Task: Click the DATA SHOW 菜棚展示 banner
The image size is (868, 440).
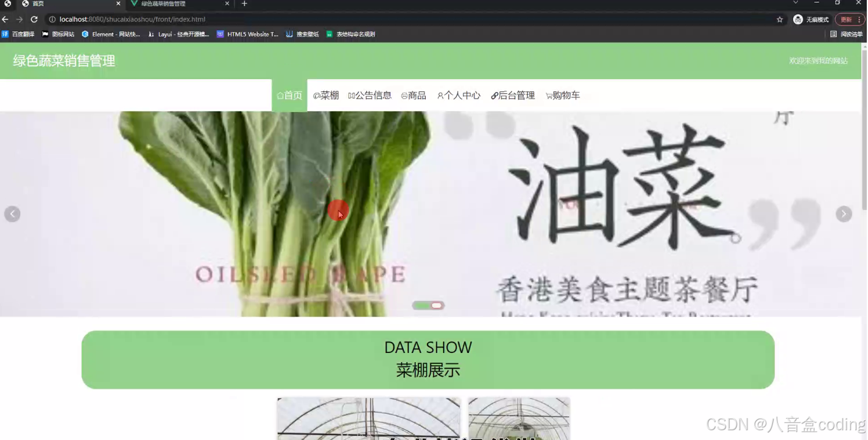Action: coord(428,360)
